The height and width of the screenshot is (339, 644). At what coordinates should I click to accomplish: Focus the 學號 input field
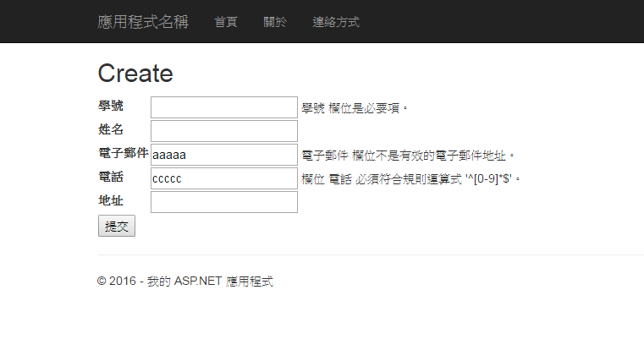click(x=224, y=107)
